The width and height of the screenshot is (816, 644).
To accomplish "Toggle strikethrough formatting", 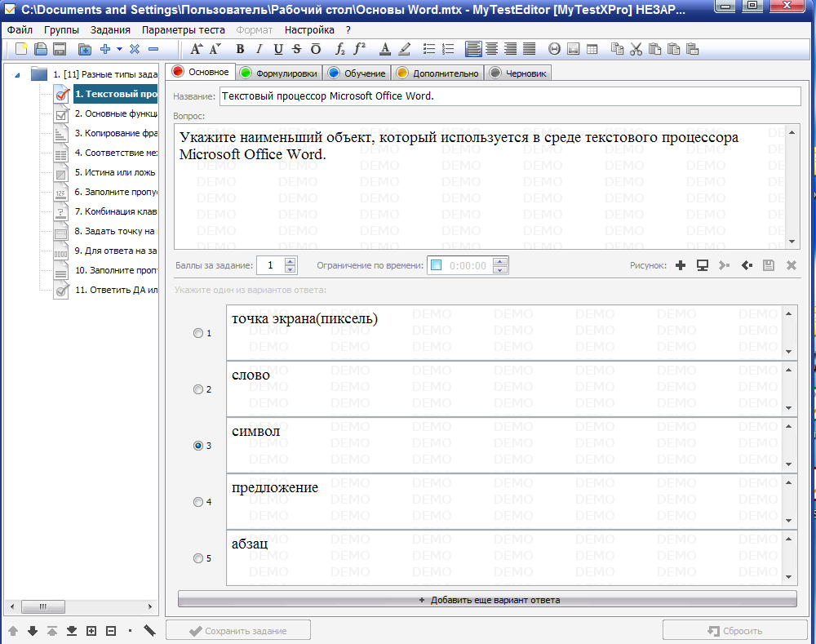I will point(297,50).
